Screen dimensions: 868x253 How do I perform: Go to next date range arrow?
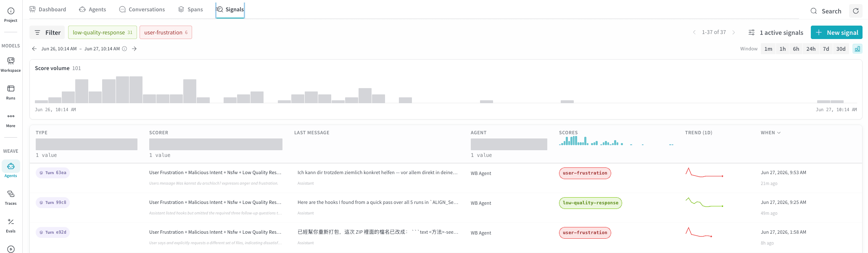(x=134, y=49)
